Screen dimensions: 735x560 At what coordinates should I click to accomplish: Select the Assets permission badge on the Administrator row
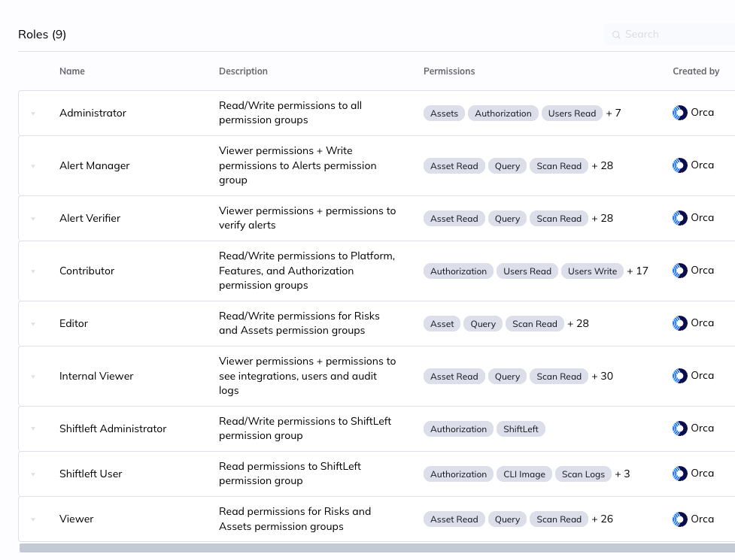click(444, 113)
